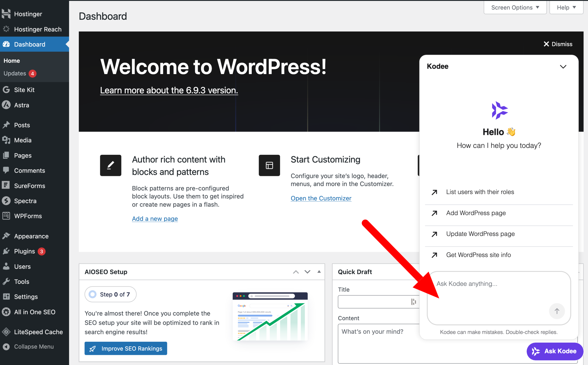Click the Hostinger Reach sparkle icon
Viewport: 588px width, 365px height.
pos(6,29)
